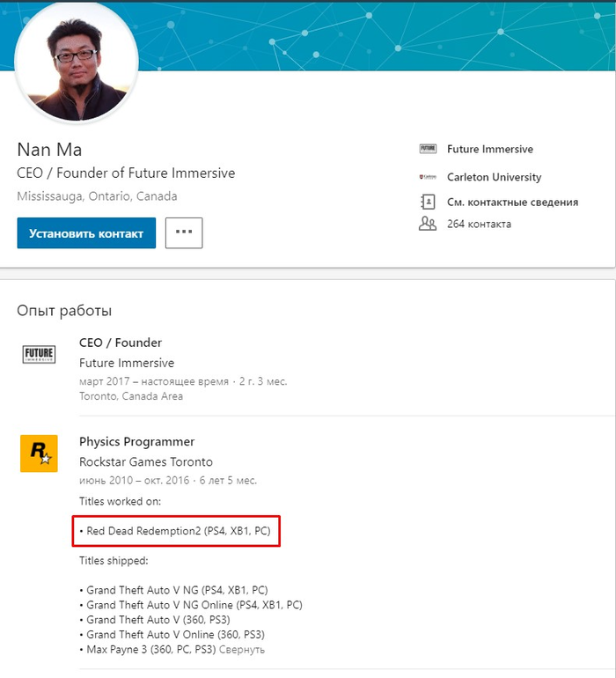
Task: Open "Rockstar Games Toronto" company name
Action: pos(145,461)
